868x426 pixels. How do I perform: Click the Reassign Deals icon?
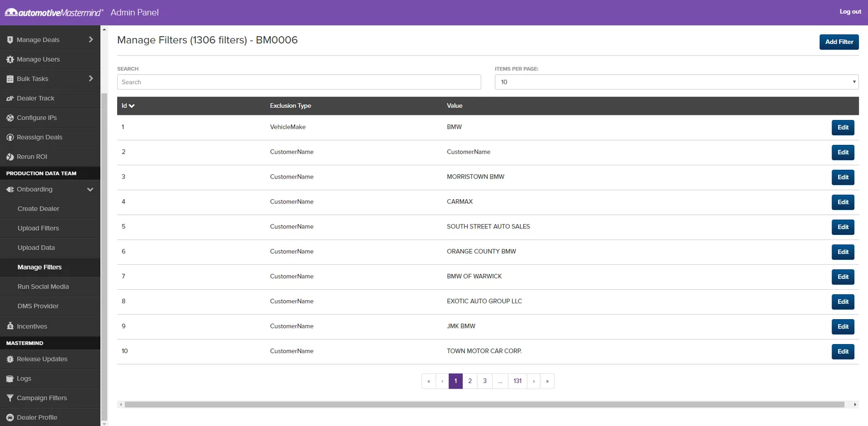10,137
